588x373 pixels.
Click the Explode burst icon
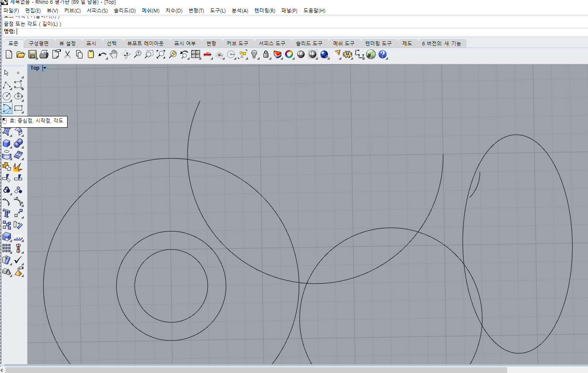click(18, 167)
